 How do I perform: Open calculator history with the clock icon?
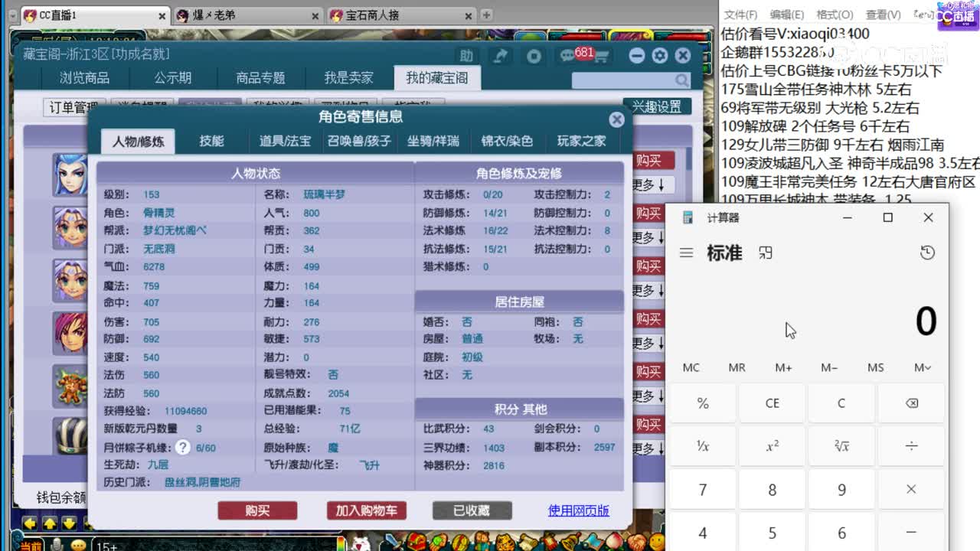927,253
